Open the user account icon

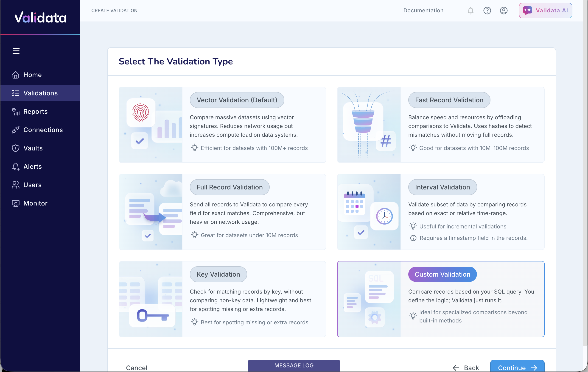(x=504, y=11)
